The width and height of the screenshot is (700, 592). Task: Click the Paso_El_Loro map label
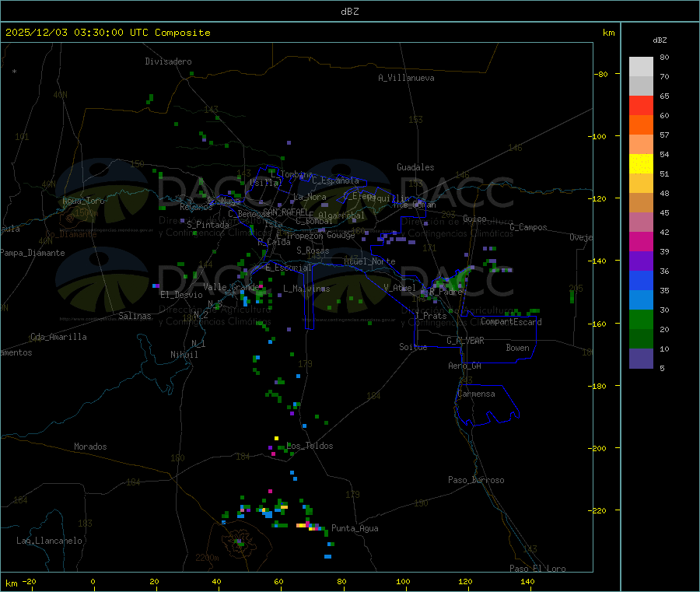538,569
